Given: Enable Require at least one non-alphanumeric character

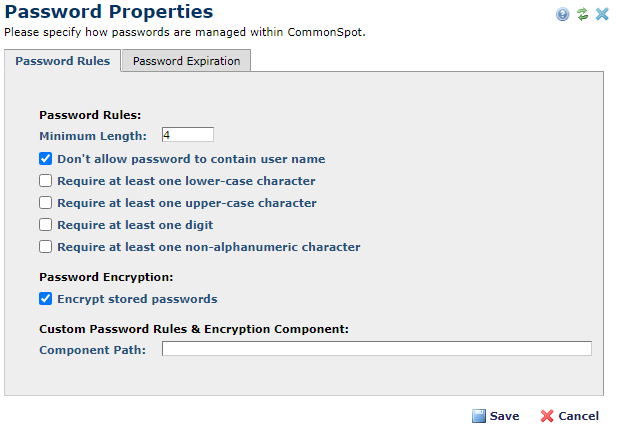Looking at the screenshot, I should pyautogui.click(x=46, y=247).
